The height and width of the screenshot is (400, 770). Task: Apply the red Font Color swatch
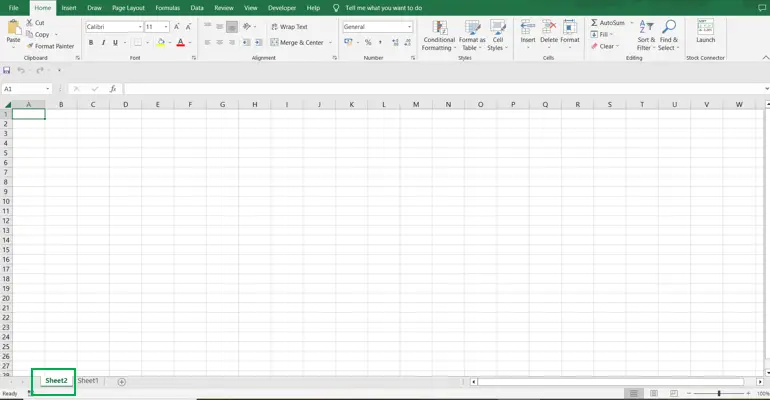pos(181,43)
